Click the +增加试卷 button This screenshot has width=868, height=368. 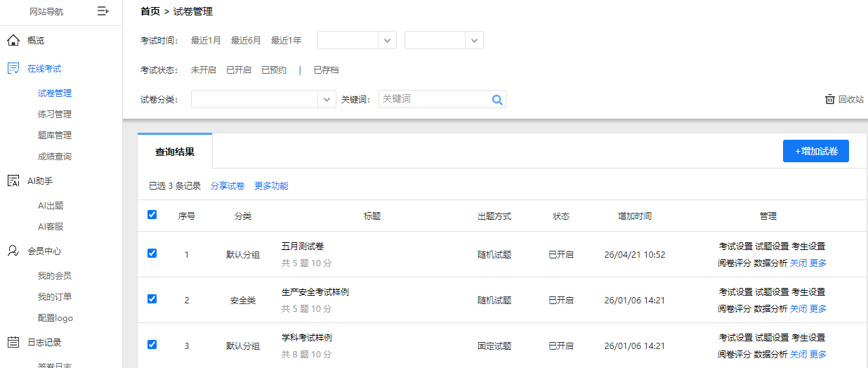click(816, 151)
